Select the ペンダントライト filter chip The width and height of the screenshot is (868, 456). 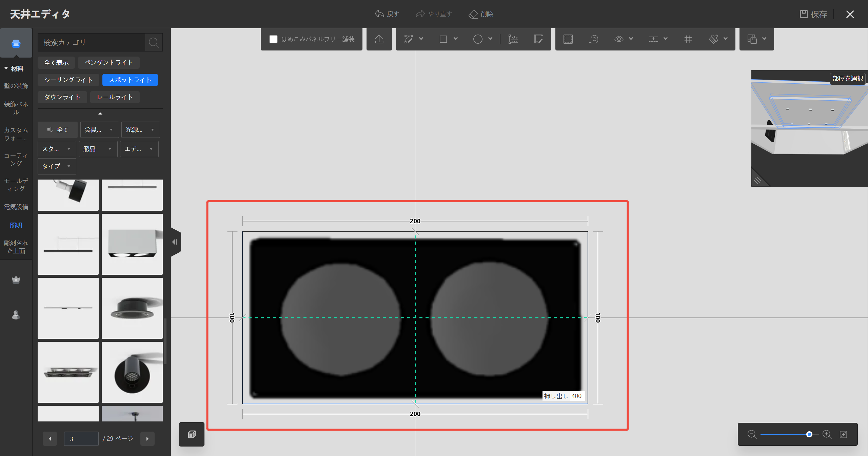[109, 63]
